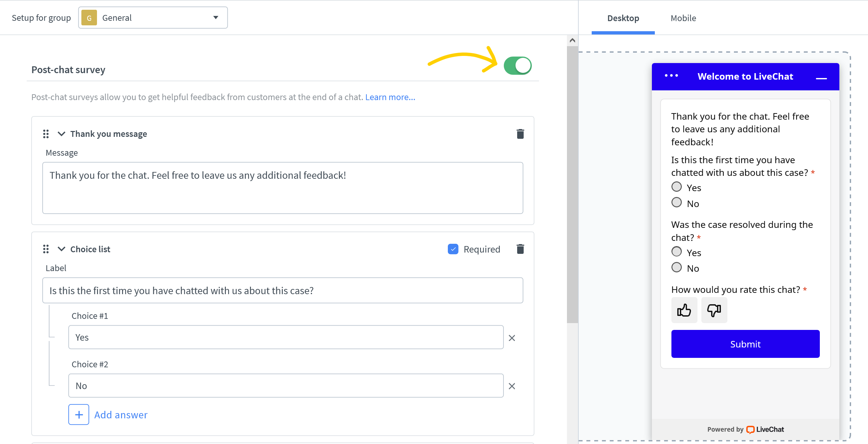The image size is (868, 444).
Task: Delete the Choice list section
Action: pos(521,249)
